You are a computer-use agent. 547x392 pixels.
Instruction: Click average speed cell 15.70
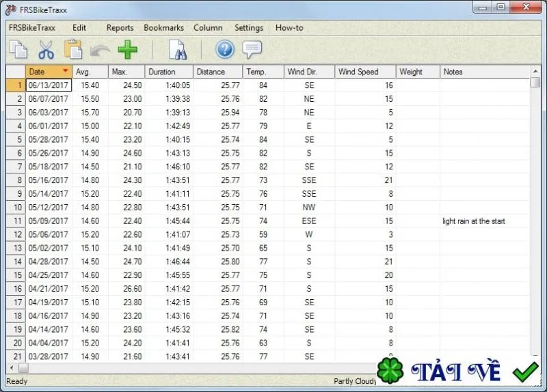point(90,112)
